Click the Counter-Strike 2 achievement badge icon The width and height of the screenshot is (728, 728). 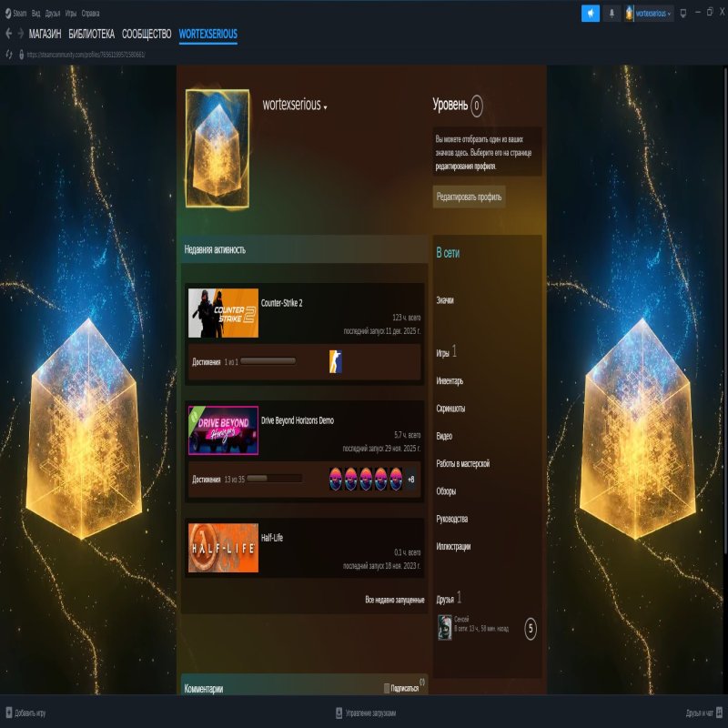tap(335, 362)
